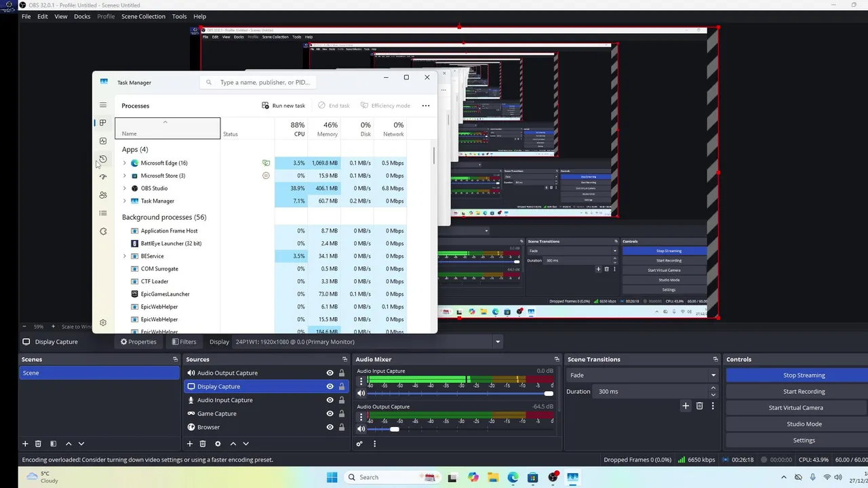Image resolution: width=868 pixels, height=488 pixels.
Task: Hide Audio Input Capture source eye
Action: coord(330,400)
